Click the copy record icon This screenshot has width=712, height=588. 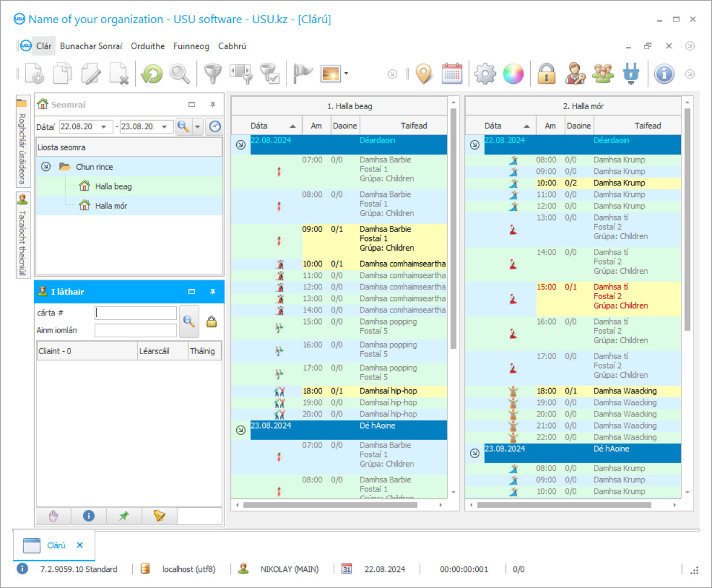(x=62, y=74)
